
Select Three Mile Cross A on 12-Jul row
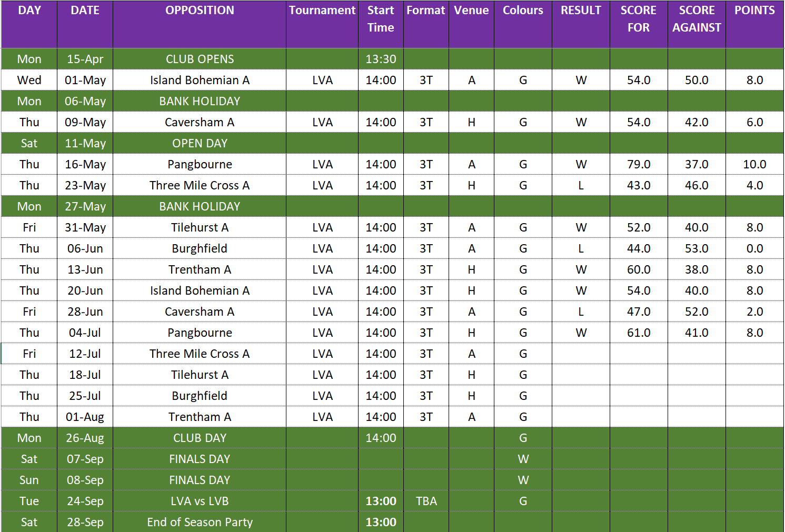click(x=200, y=354)
